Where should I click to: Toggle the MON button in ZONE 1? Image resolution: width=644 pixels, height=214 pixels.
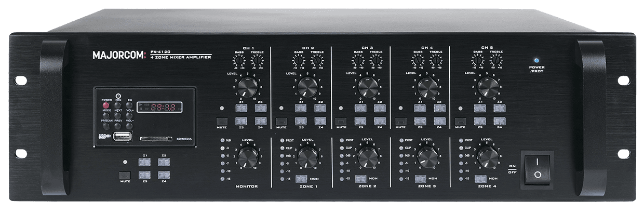pyautogui.click(x=301, y=179)
